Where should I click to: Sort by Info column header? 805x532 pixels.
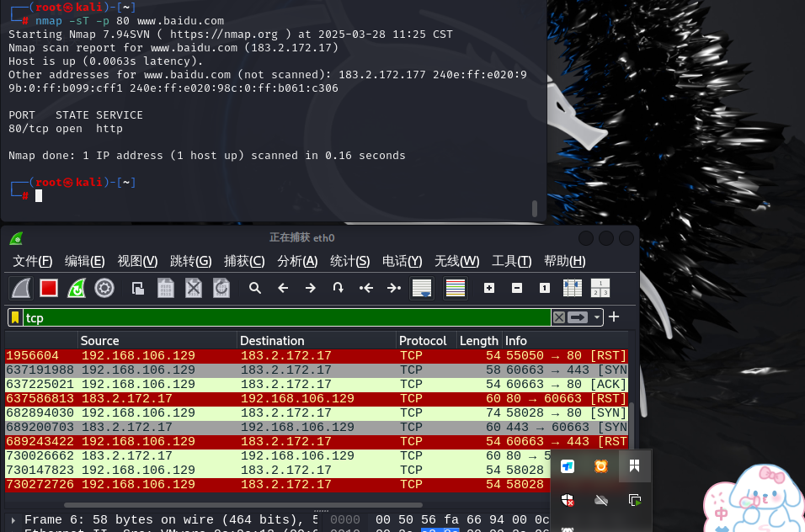pyautogui.click(x=565, y=341)
